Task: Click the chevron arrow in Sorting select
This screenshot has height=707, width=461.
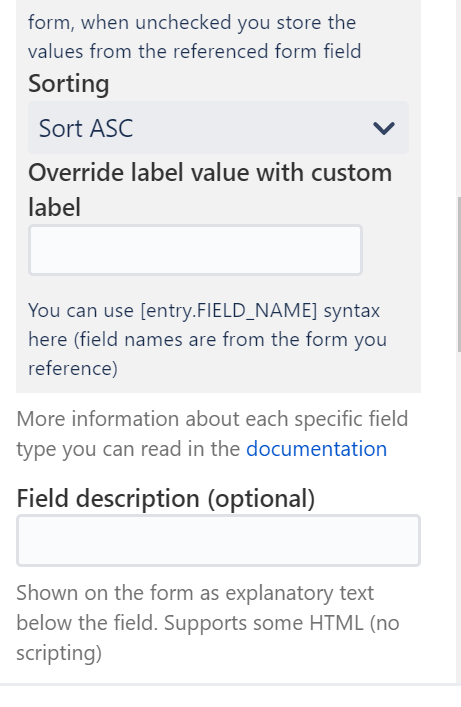Action: (x=384, y=129)
